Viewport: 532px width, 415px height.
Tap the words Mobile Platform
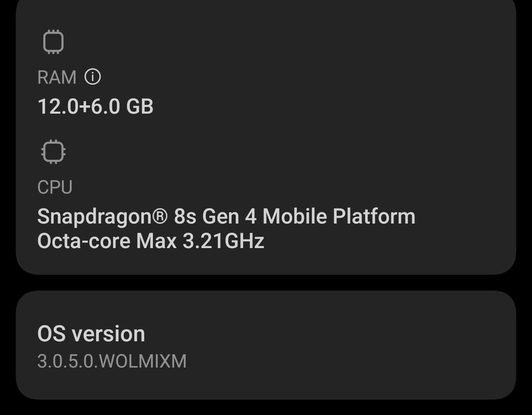coord(339,216)
